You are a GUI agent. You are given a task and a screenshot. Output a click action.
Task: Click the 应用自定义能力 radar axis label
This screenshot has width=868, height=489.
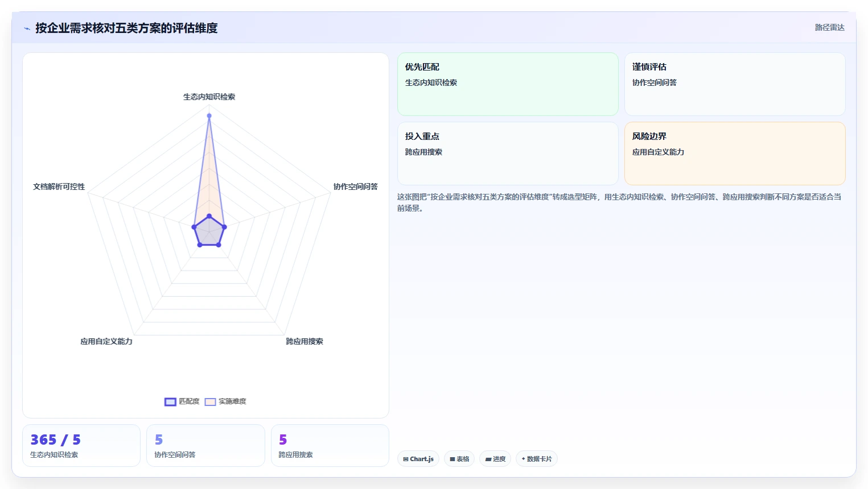106,341
